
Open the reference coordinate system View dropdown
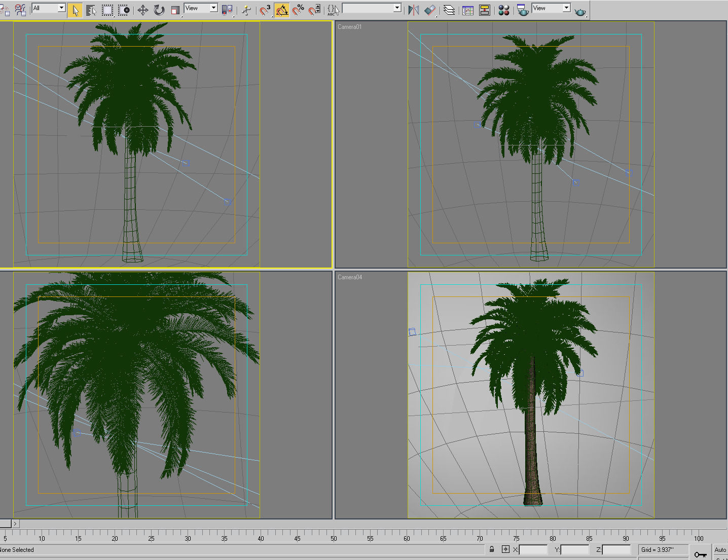point(201,8)
